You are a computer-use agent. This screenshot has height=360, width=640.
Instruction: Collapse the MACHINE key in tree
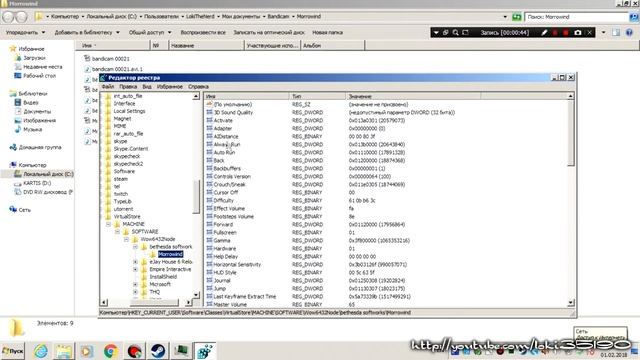coord(108,224)
